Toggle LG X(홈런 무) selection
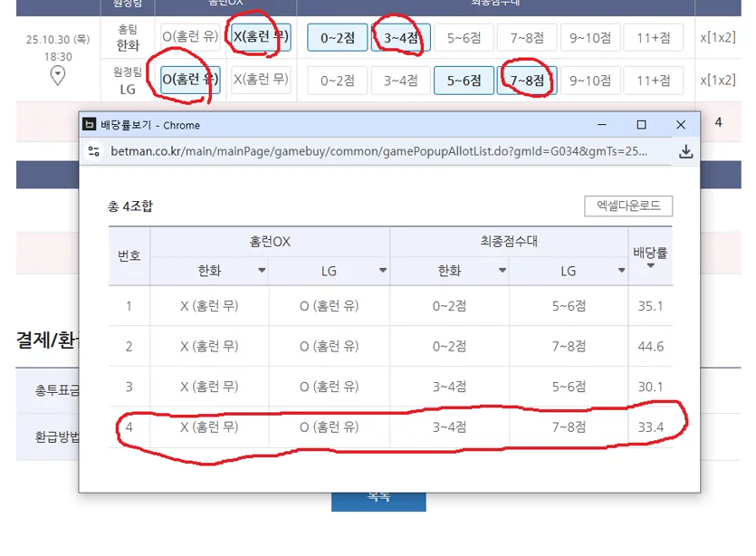This screenshot has height=556, width=756. (261, 80)
